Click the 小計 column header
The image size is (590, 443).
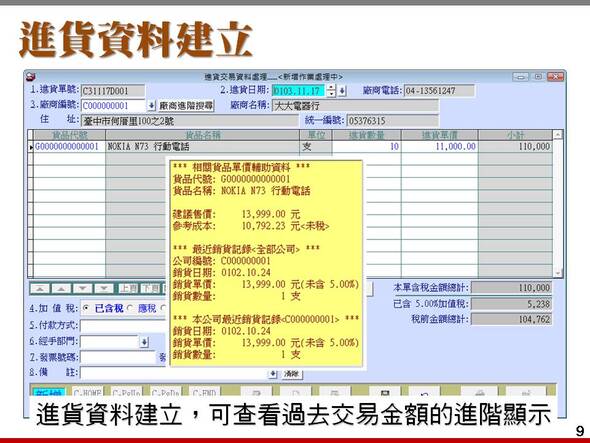[x=515, y=135]
